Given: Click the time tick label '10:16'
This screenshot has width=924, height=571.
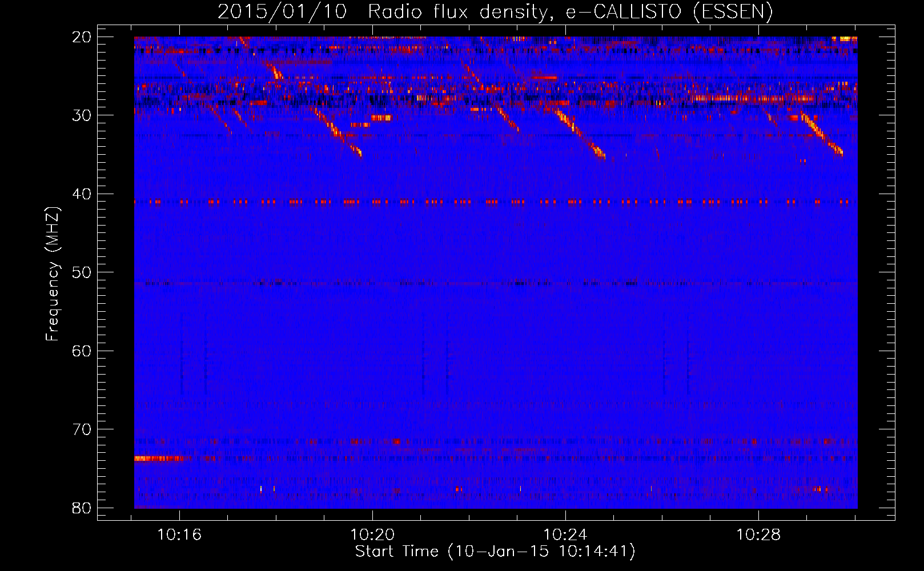Looking at the screenshot, I should pyautogui.click(x=180, y=535).
